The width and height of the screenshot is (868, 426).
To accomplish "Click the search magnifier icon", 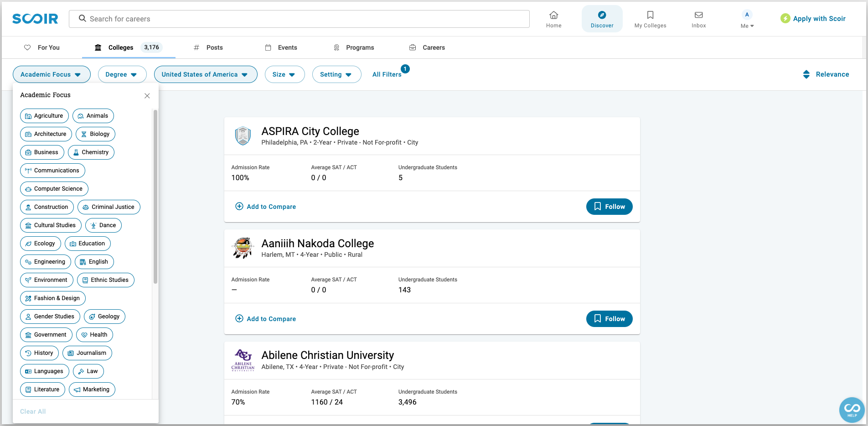I will click(x=83, y=18).
